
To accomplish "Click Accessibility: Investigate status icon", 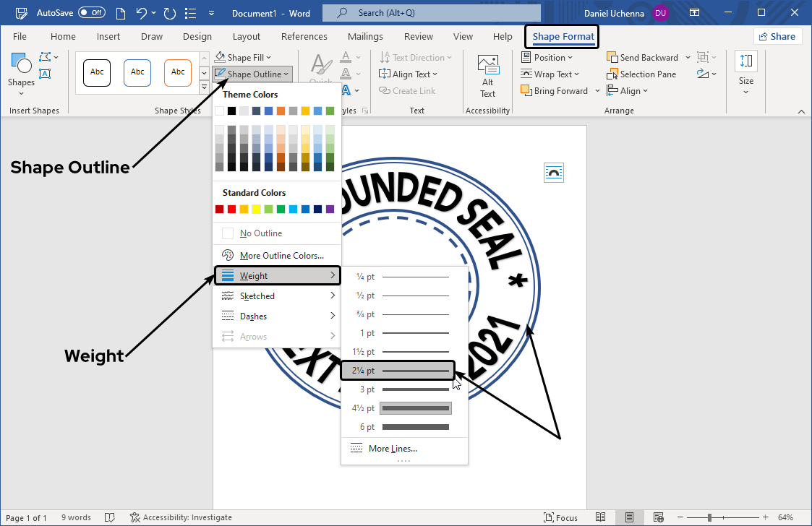I will tap(135, 517).
